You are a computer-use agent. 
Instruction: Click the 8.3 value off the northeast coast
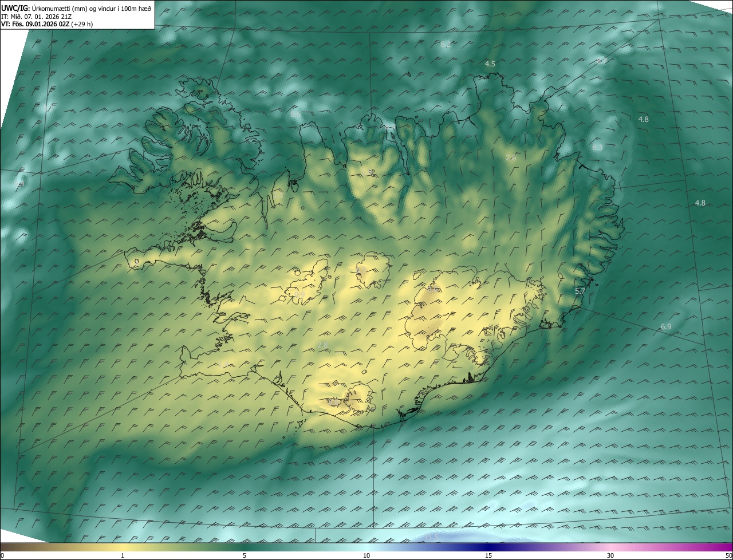[597, 147]
